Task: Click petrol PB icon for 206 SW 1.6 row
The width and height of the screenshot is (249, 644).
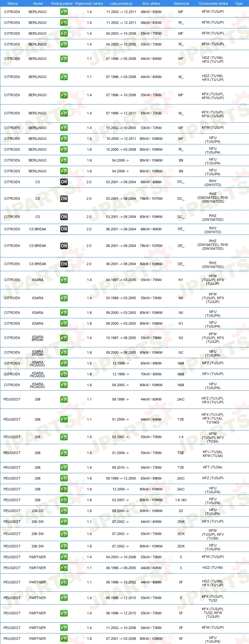Action: 64,546
